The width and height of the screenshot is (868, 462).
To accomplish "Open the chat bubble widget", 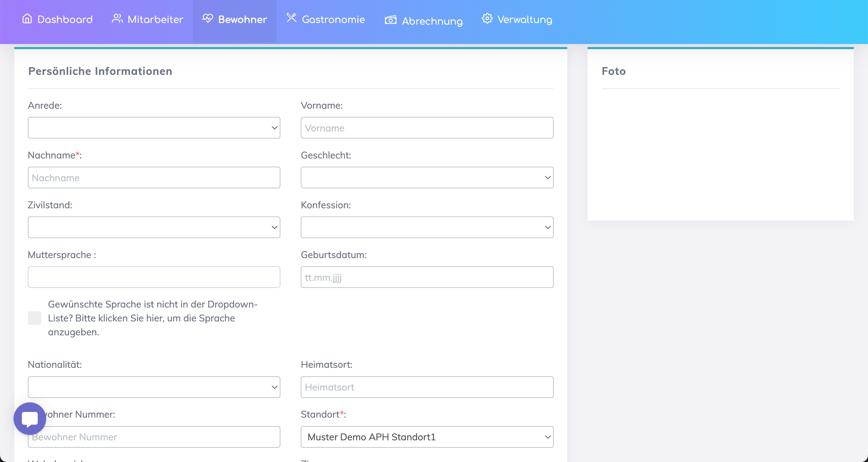I will coord(30,419).
